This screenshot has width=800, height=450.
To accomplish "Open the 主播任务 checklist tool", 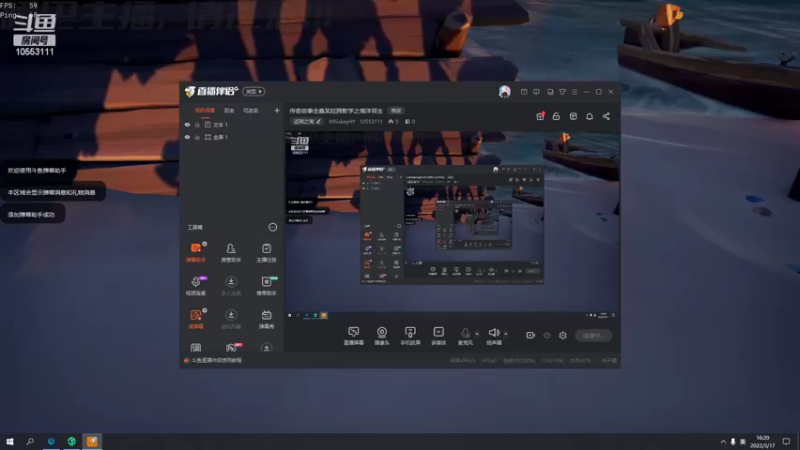I will coord(266,253).
